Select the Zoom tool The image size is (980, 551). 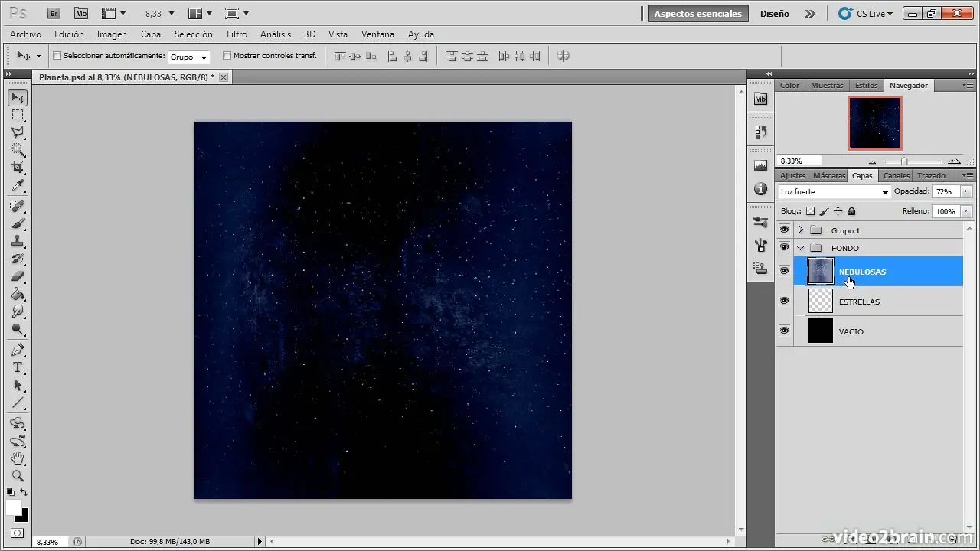pyautogui.click(x=18, y=476)
